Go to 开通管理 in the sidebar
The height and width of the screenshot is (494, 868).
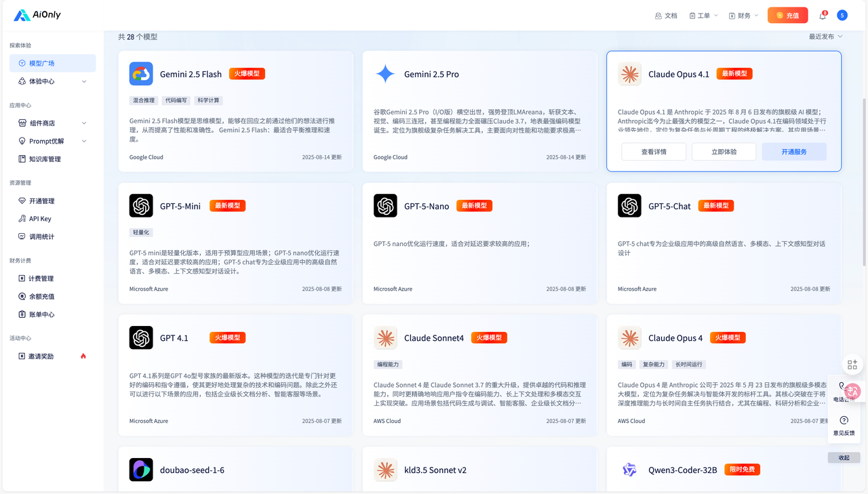click(x=52, y=201)
